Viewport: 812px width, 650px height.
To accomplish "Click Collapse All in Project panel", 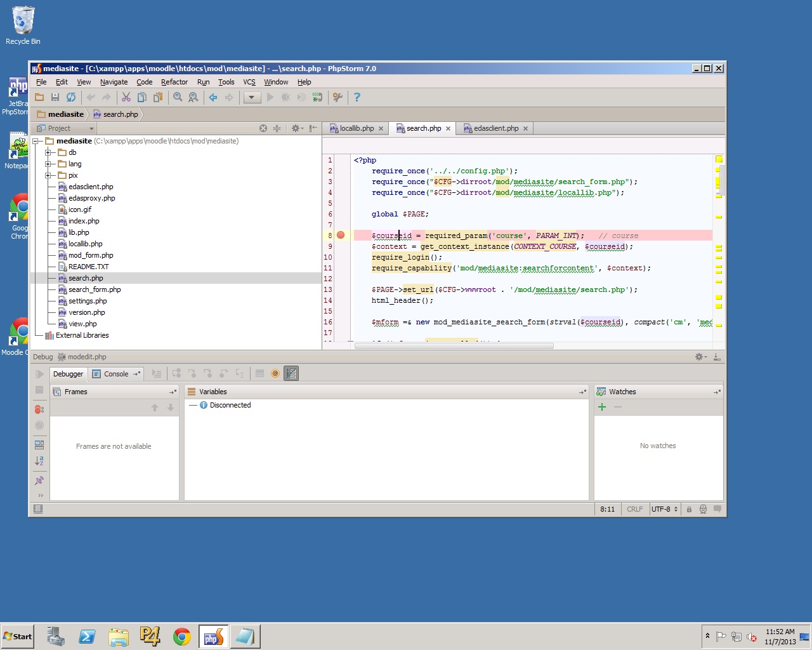I will [x=277, y=128].
